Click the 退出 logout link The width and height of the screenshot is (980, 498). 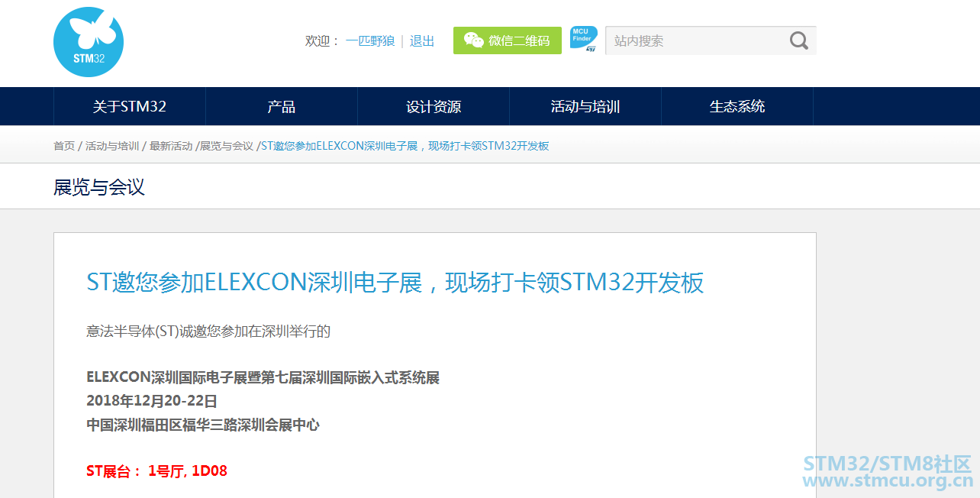(x=422, y=41)
